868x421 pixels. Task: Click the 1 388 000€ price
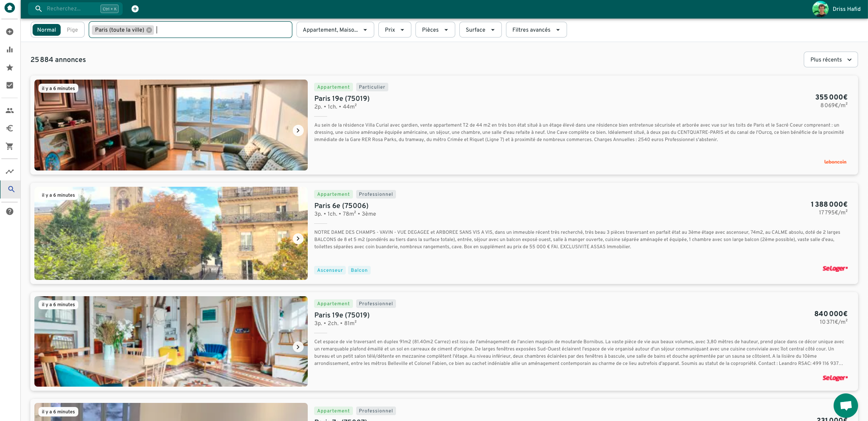pyautogui.click(x=829, y=204)
